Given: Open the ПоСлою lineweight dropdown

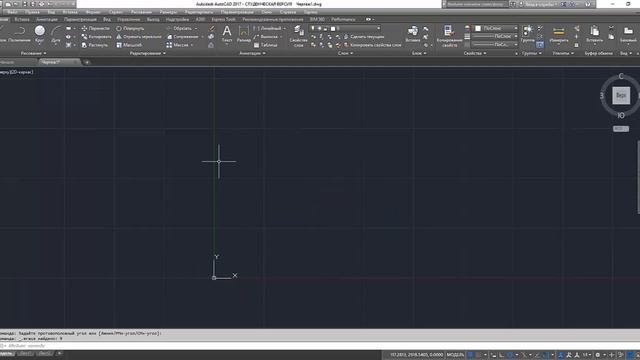Looking at the screenshot, I should (x=496, y=36).
